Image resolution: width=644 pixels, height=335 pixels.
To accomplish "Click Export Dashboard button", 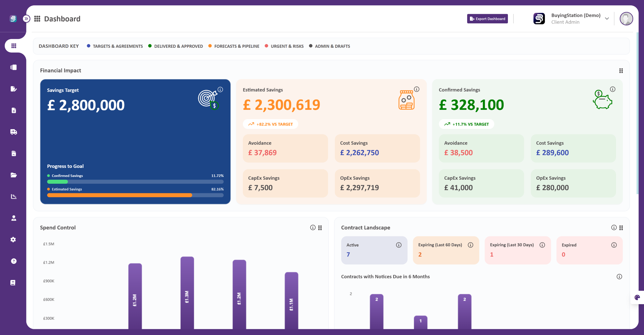I will pyautogui.click(x=487, y=19).
